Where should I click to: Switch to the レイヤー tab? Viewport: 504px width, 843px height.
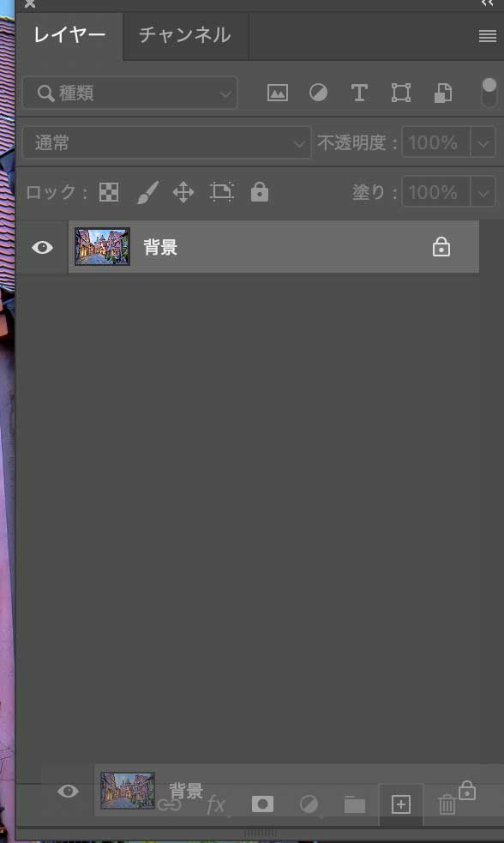point(69,35)
